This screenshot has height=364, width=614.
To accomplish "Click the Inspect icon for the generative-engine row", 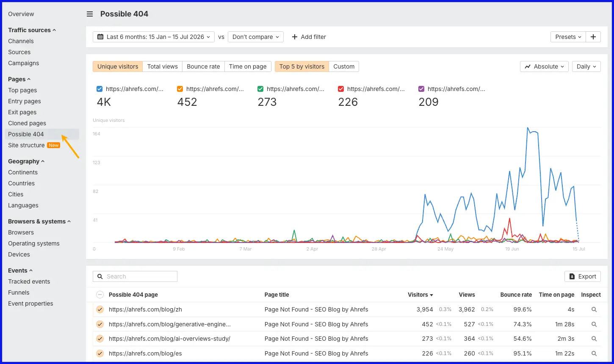I will [594, 324].
